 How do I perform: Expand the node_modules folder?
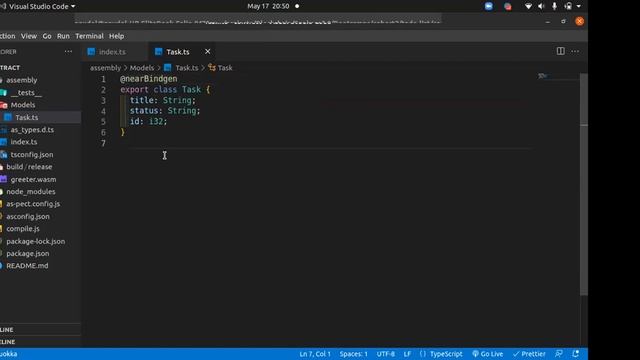click(x=31, y=191)
